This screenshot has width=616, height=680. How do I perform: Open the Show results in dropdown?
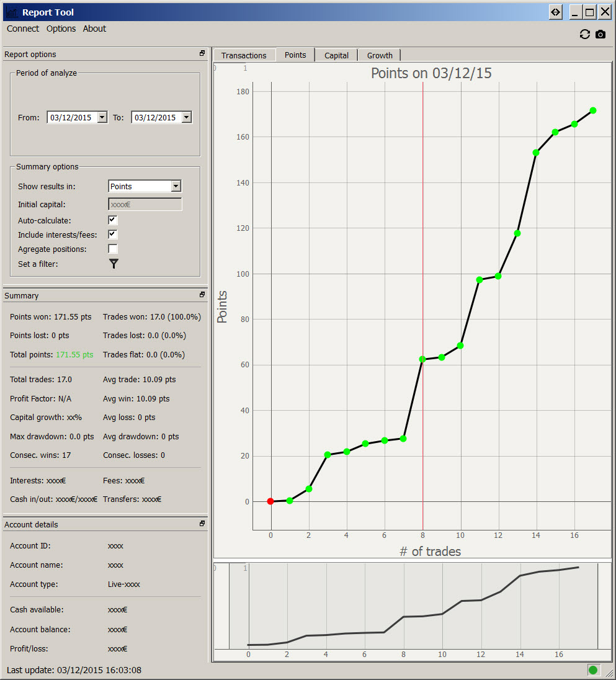coord(176,186)
